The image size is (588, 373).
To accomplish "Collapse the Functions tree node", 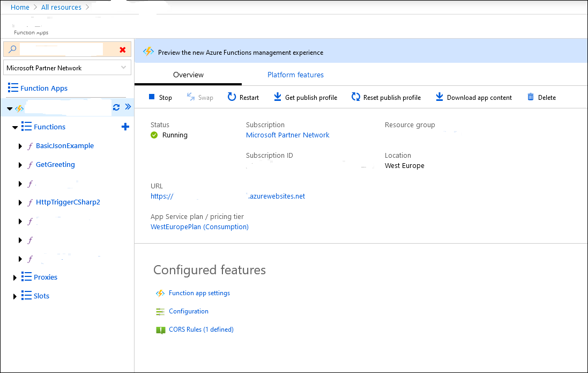I will [x=15, y=127].
